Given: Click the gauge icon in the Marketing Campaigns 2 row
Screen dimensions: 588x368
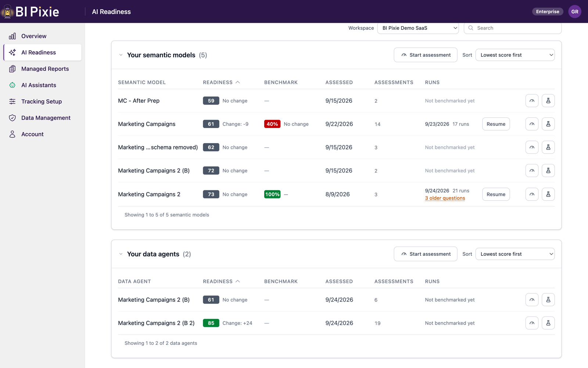Looking at the screenshot, I should [532, 194].
